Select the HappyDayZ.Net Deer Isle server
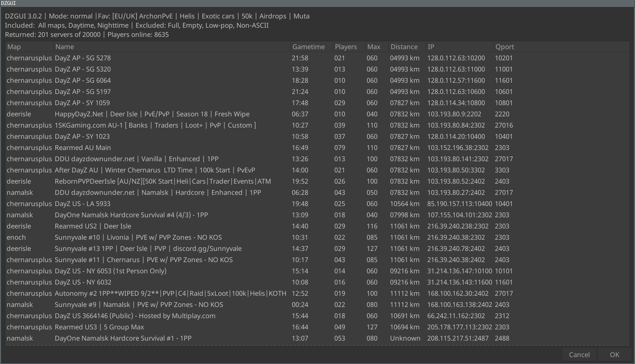 point(317,114)
